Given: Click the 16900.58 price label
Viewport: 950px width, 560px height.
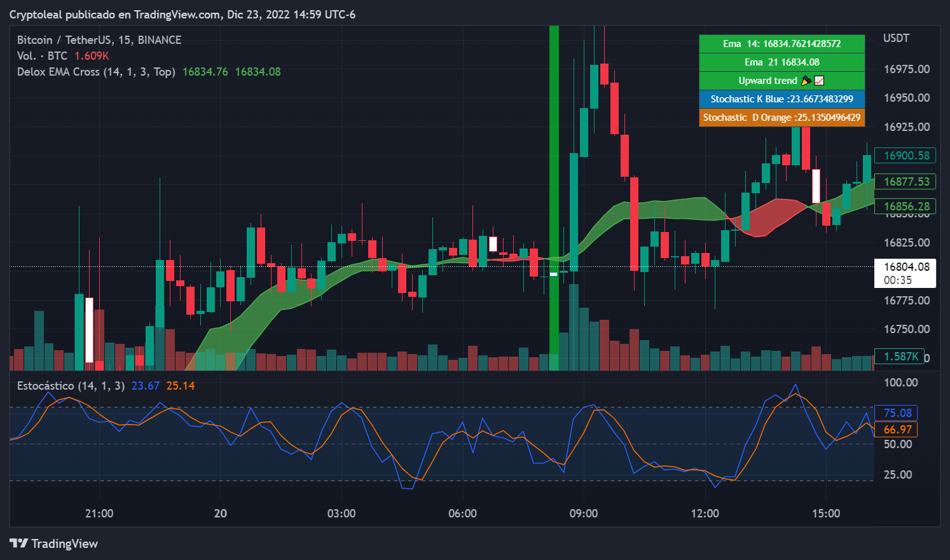Looking at the screenshot, I should 906,156.
